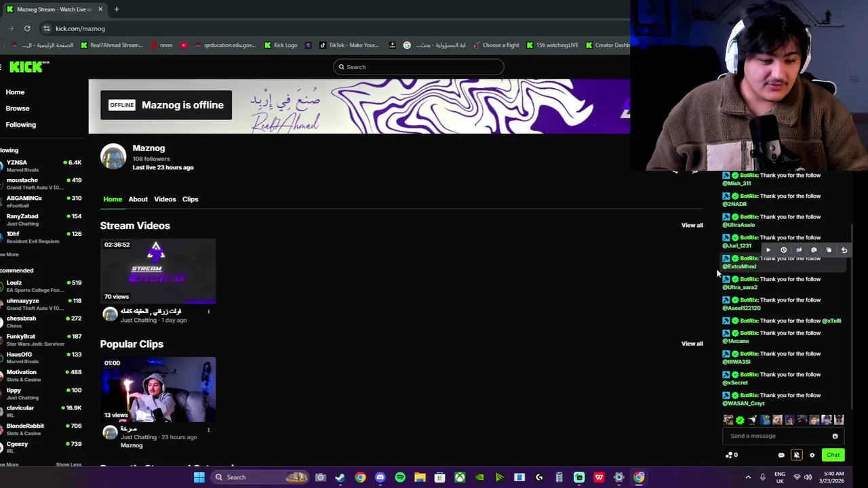
Task: Click the Maznog profile avatar
Action: pyautogui.click(x=113, y=157)
